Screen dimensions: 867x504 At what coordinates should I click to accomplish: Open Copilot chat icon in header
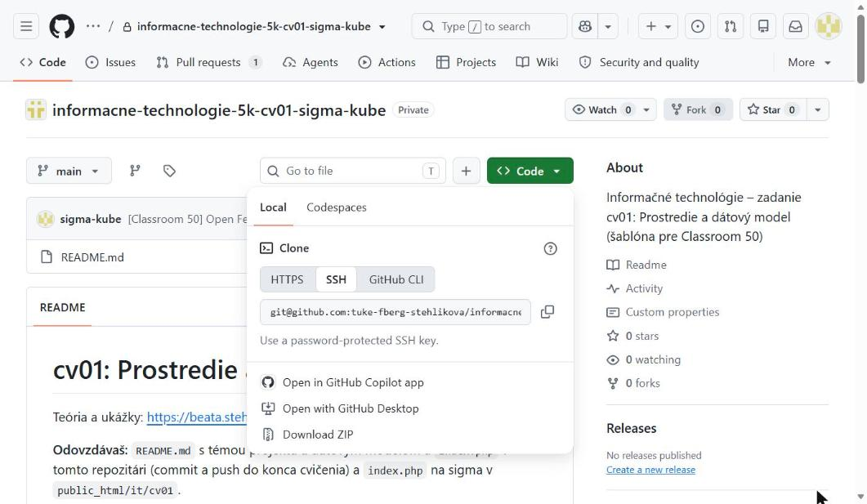click(585, 26)
